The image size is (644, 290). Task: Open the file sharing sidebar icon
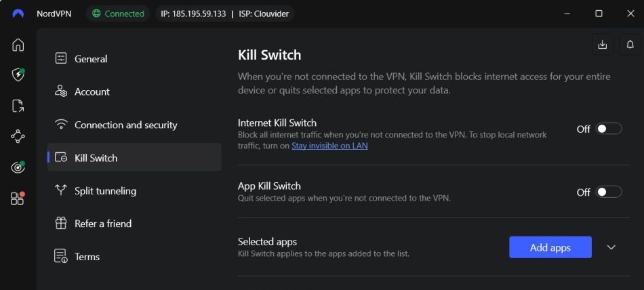pos(18,106)
